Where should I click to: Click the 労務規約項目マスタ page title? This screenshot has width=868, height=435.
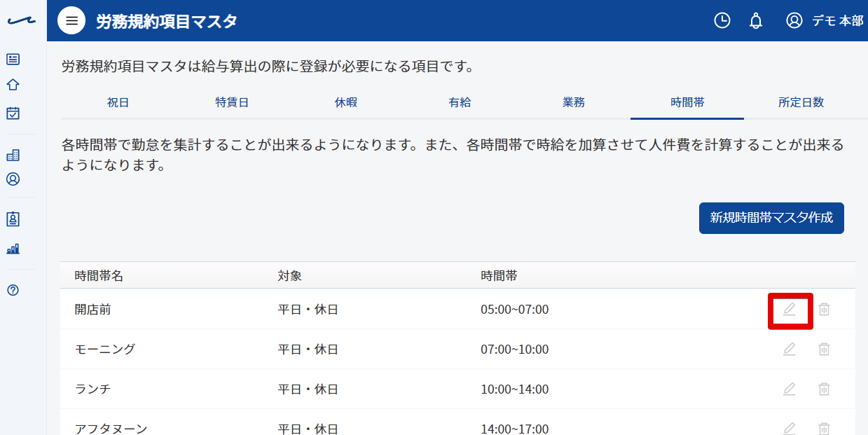point(167,21)
